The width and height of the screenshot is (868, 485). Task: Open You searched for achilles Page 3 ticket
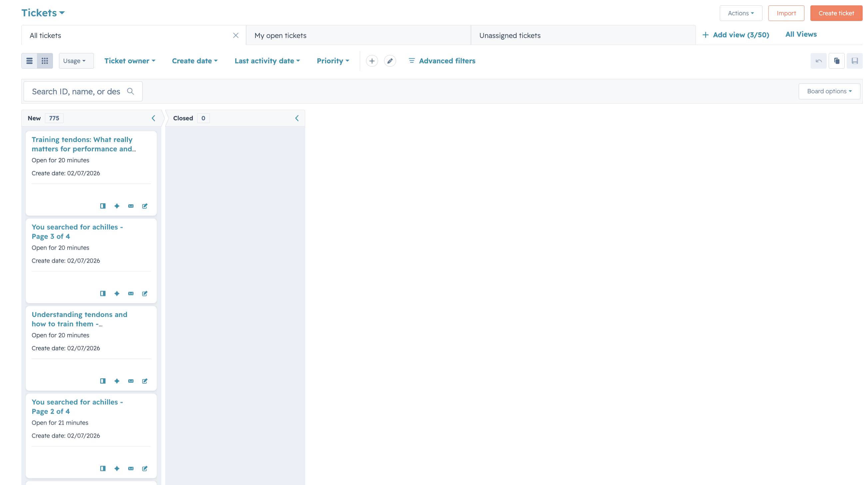click(x=78, y=232)
